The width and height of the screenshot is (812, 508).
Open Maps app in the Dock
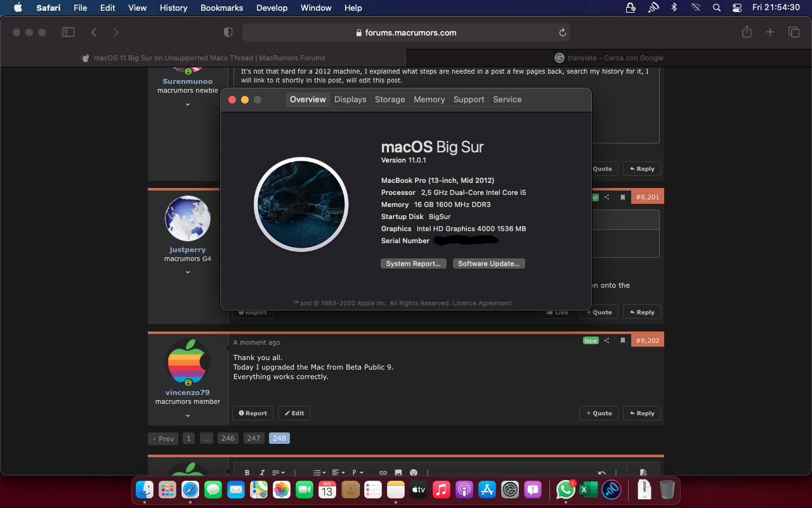259,490
